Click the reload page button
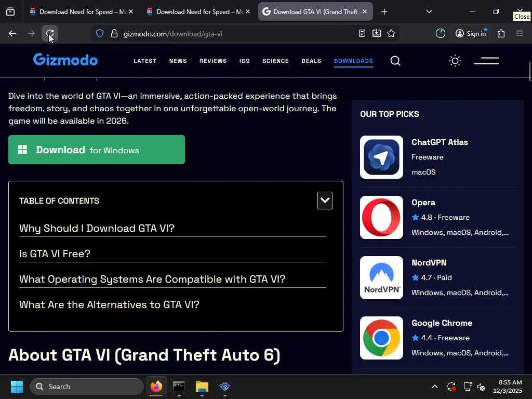The image size is (532, 399). (49, 33)
